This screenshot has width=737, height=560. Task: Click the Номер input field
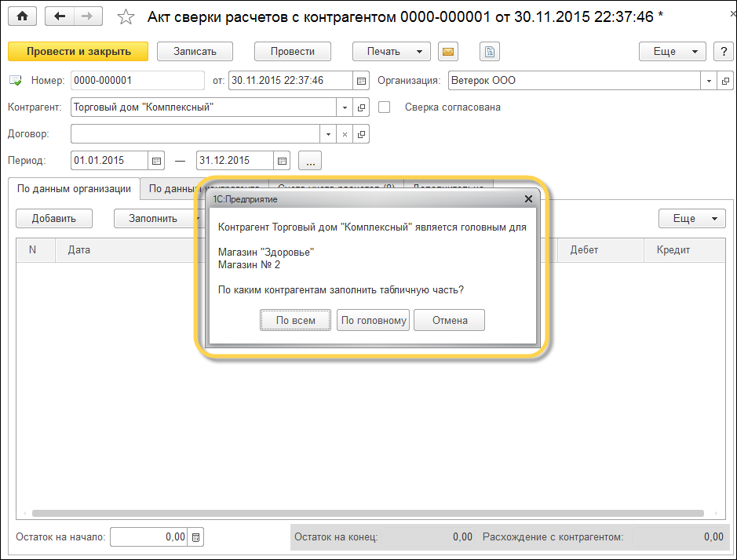(x=137, y=81)
